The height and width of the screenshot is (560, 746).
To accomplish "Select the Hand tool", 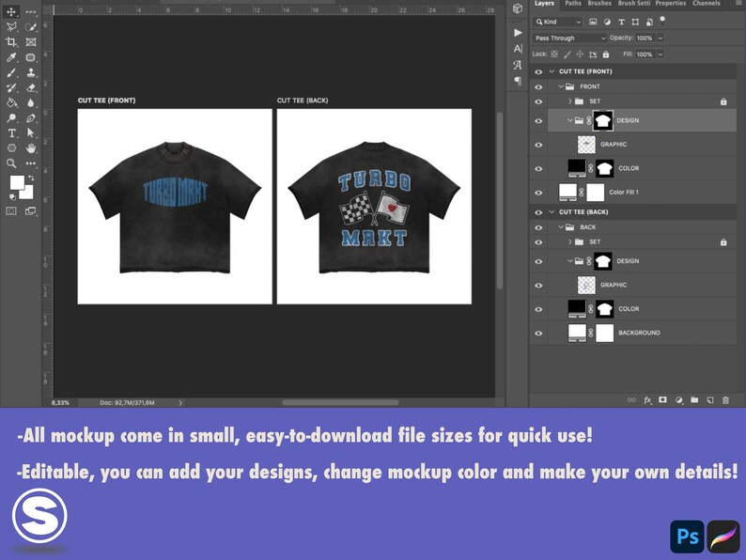I will 31,148.
